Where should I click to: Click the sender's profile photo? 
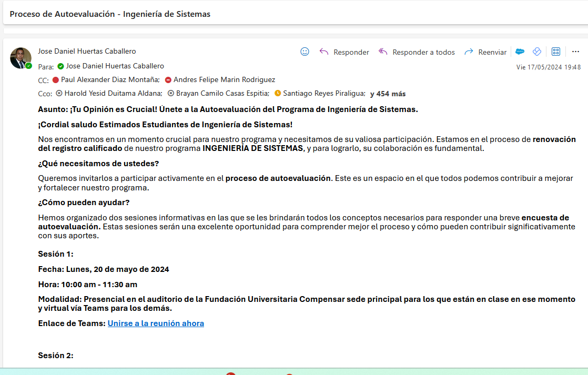click(21, 57)
